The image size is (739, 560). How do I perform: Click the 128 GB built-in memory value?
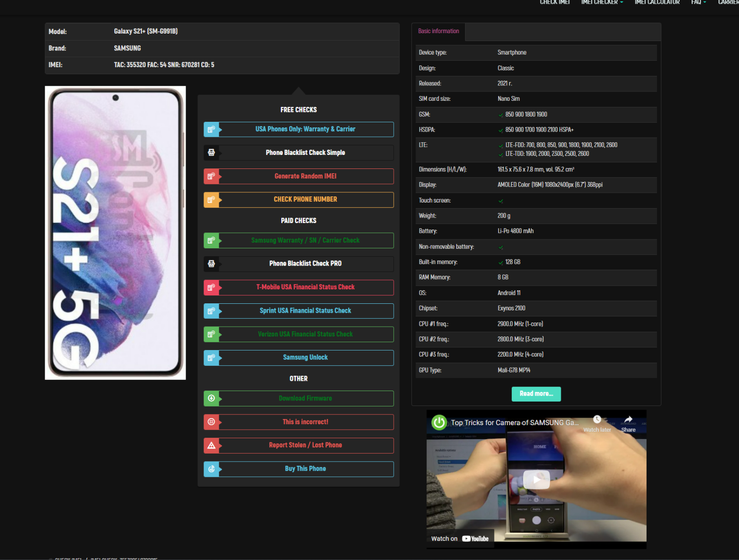click(x=513, y=262)
